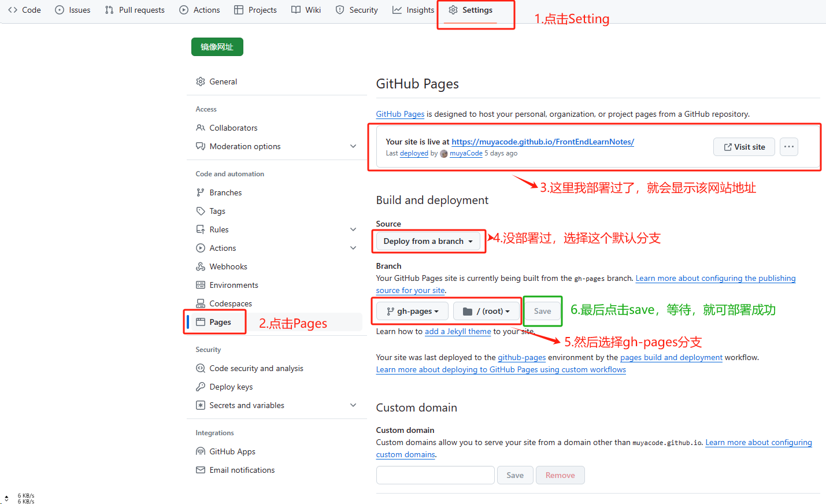Click the 'deployed' link

414,153
